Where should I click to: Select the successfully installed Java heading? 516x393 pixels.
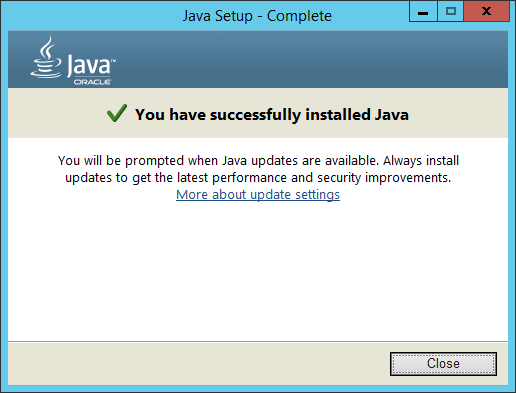272,114
